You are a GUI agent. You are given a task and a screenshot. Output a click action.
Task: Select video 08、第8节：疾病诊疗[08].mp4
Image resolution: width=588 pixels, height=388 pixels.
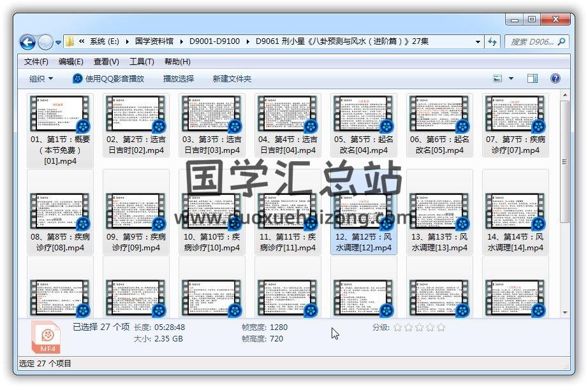pos(60,212)
